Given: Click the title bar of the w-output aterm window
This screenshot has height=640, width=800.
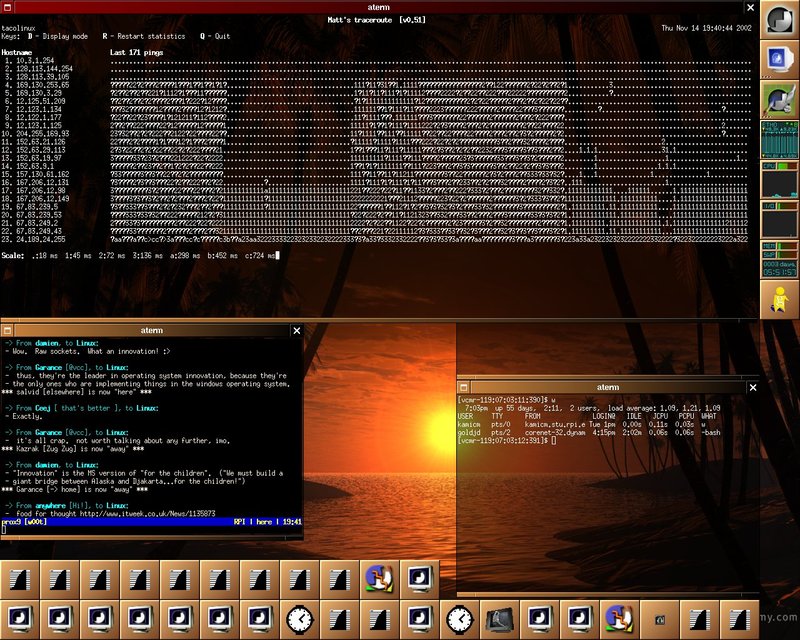Looking at the screenshot, I should (608, 387).
